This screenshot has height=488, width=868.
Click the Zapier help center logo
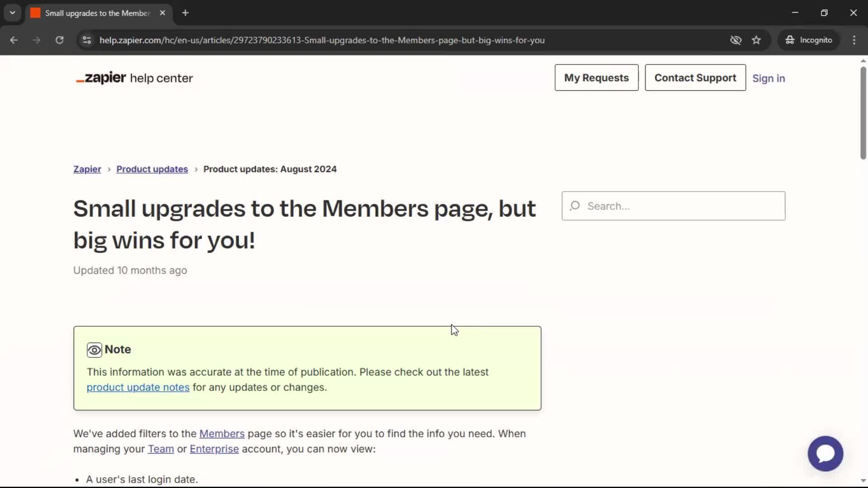tap(134, 78)
